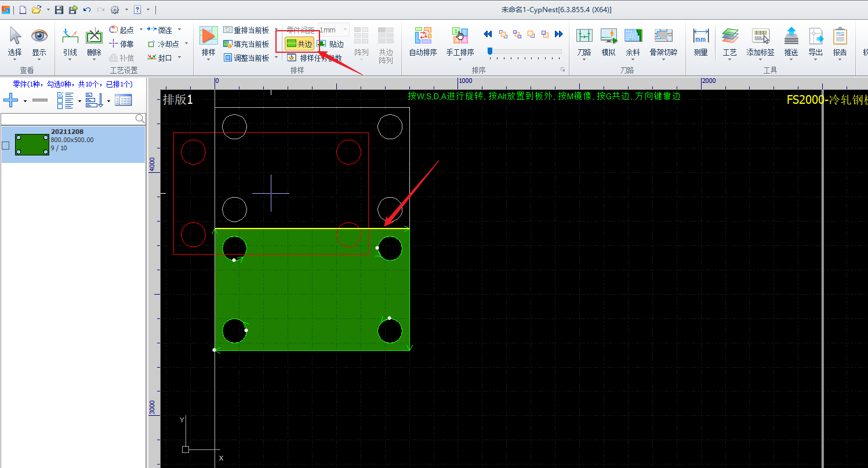The height and width of the screenshot is (468, 868).
Task: Jump to last with double-right arrow in sort group
Action: (559, 34)
